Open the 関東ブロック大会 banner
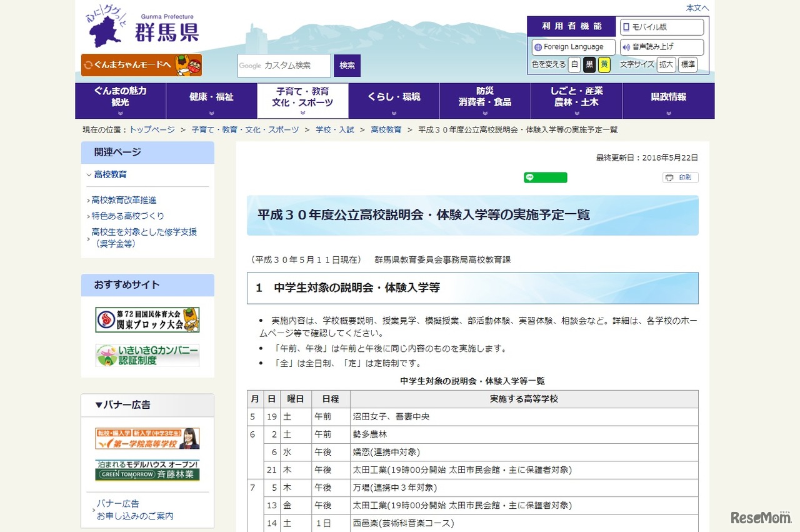The image size is (800, 532). pos(147,319)
